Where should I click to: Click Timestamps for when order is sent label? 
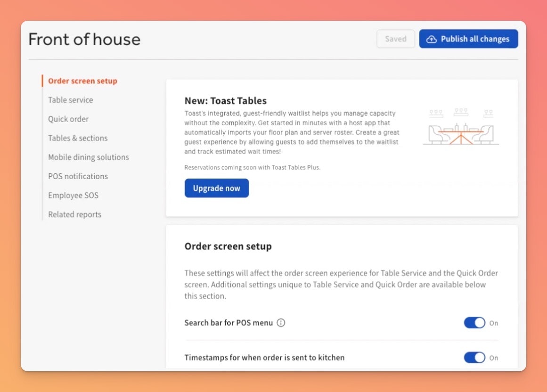[x=264, y=358]
